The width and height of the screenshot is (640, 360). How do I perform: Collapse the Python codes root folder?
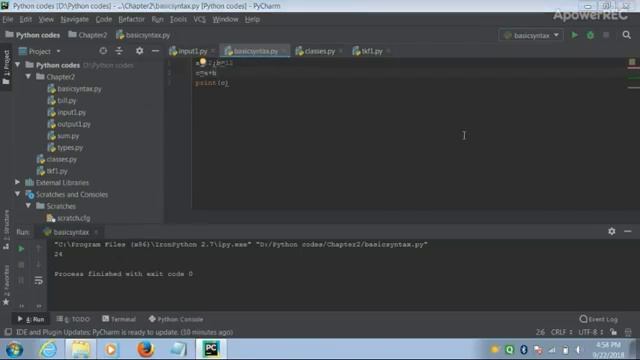coord(18,65)
